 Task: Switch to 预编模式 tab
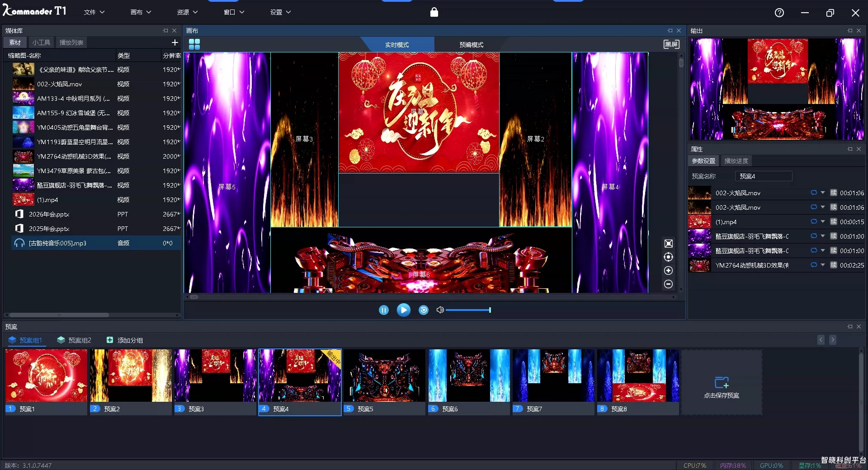471,45
